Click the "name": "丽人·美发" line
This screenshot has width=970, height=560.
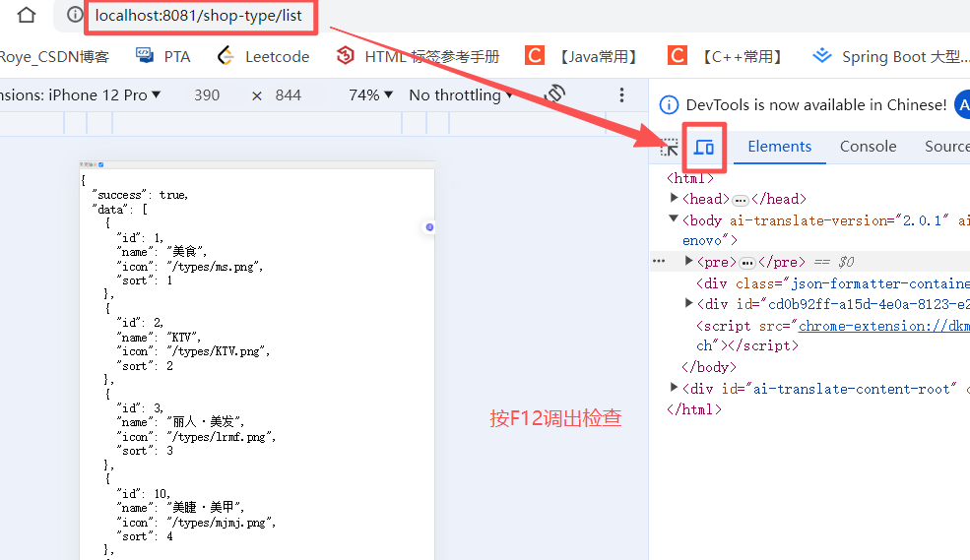pyautogui.click(x=180, y=422)
